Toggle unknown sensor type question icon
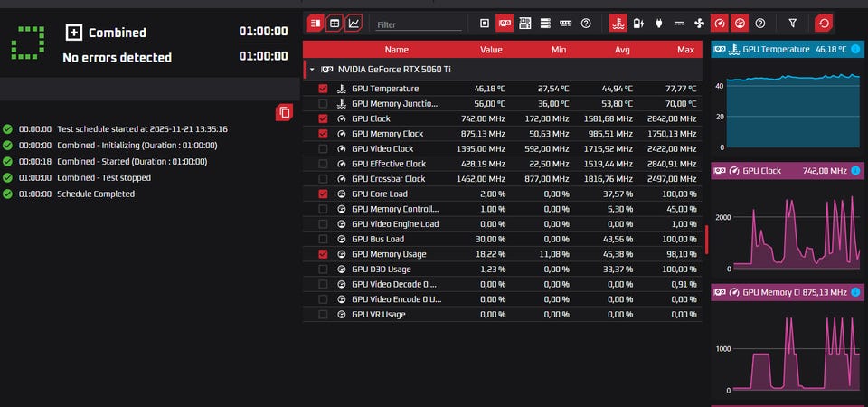Screen dimensions: 868x407 760,24
